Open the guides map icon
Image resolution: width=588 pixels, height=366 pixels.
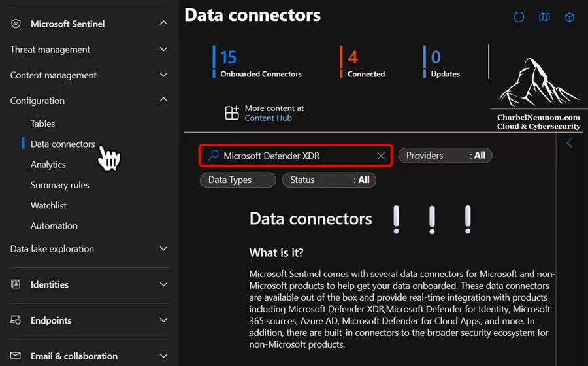pyautogui.click(x=544, y=17)
